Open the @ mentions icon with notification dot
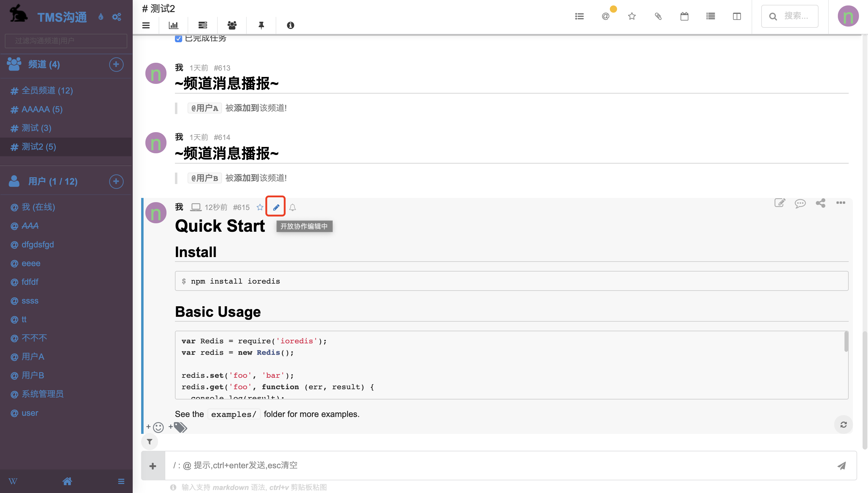Viewport: 868px width, 493px height. tap(605, 16)
